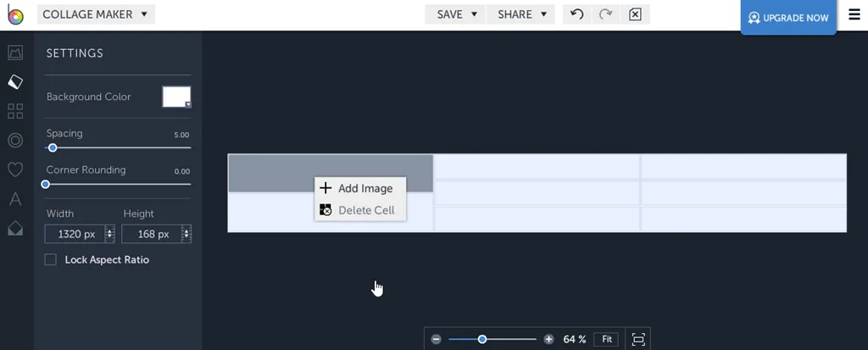Open the Share dropdown menu
Viewport: 868px width, 350px height.
pos(520,14)
